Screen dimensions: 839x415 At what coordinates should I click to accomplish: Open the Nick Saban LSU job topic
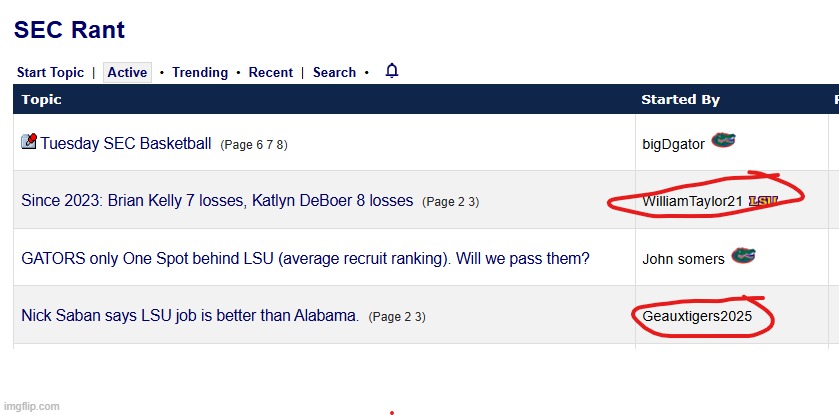tap(190, 316)
